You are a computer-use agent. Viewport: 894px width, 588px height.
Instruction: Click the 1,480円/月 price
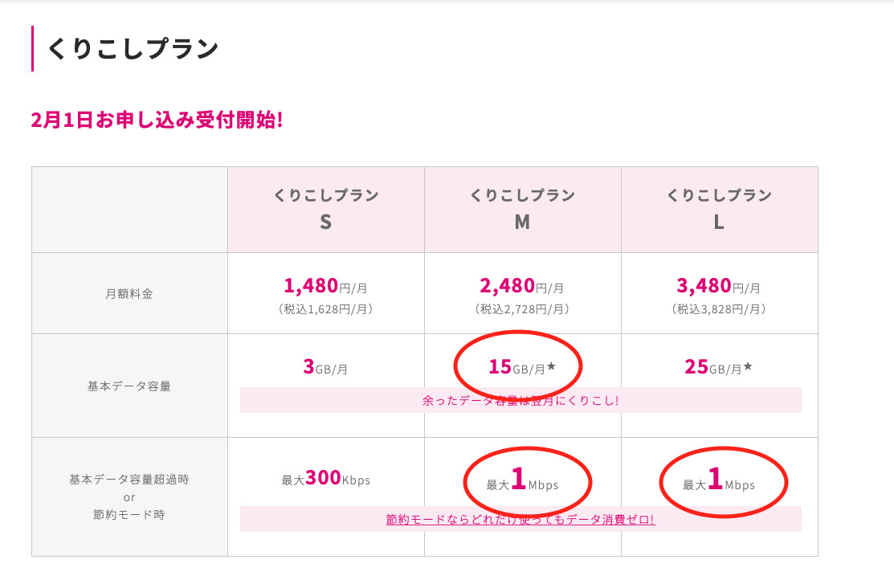pos(325,286)
